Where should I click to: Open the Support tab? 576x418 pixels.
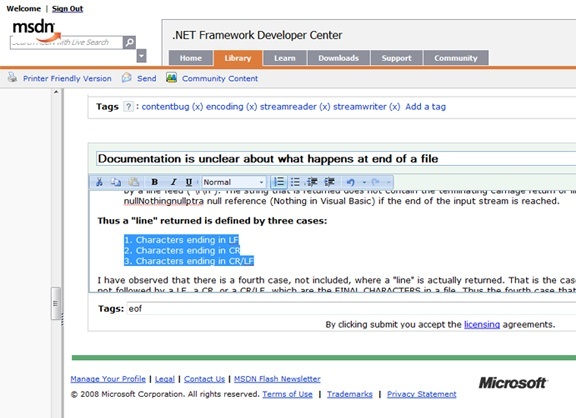pos(397,58)
